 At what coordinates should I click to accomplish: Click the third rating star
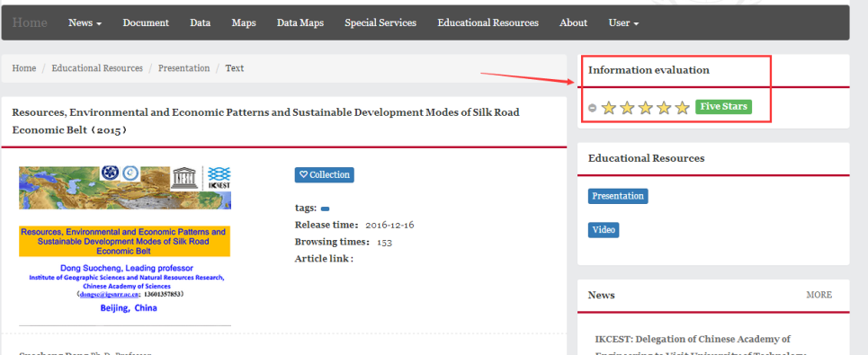coord(646,107)
